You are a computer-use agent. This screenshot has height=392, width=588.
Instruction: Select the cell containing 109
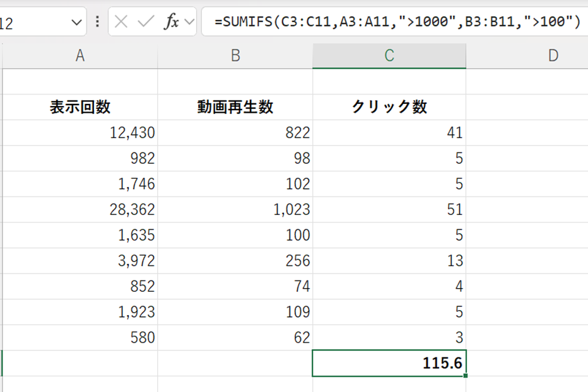[x=235, y=312]
